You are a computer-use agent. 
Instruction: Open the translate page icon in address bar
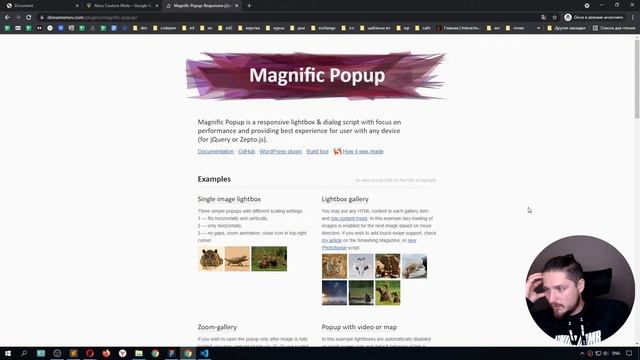[x=543, y=18]
